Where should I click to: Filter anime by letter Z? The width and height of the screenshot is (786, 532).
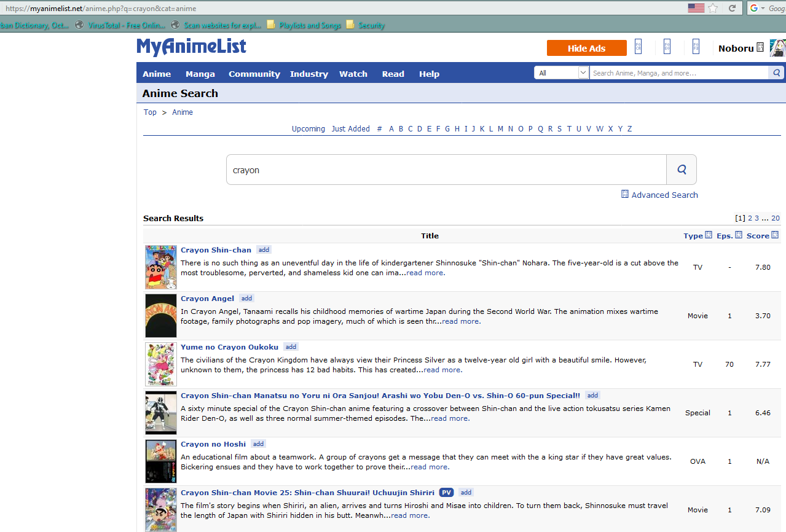[x=629, y=129]
